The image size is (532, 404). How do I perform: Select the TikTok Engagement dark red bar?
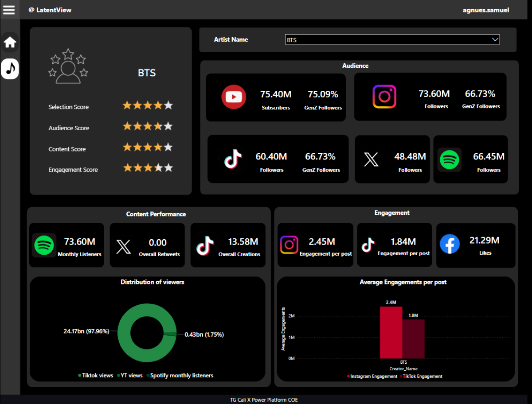(414, 339)
